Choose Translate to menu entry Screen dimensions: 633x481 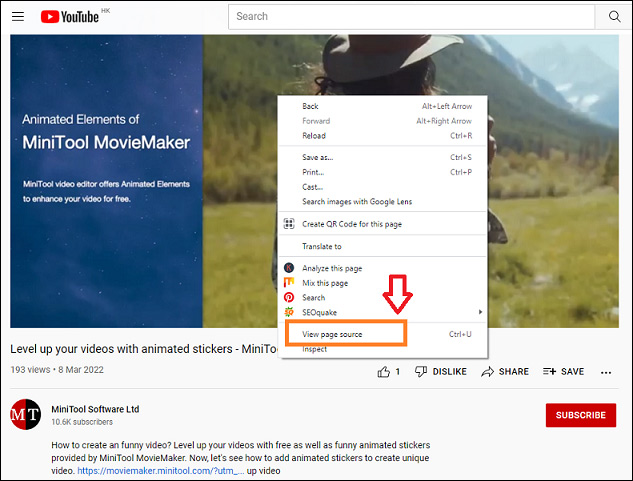(x=383, y=246)
